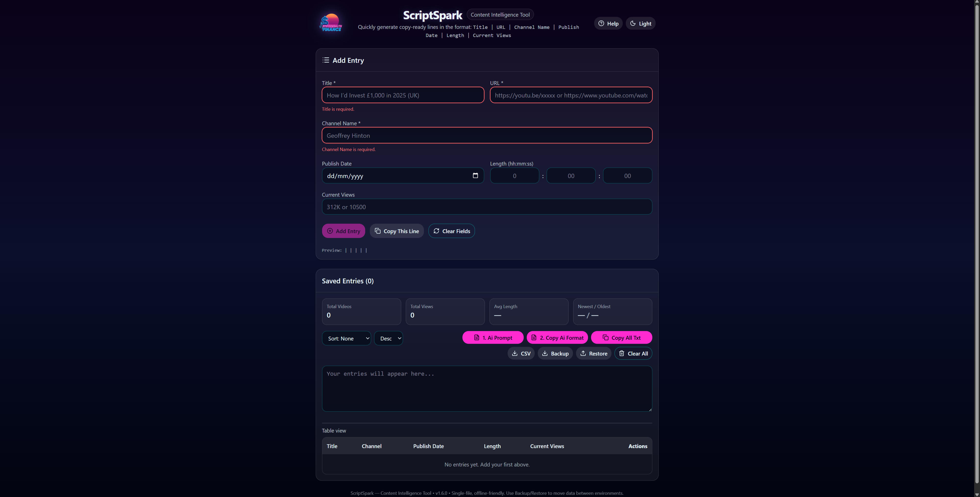Click the Backup download button
Screen dimensions: 980x497
[x=555, y=354]
